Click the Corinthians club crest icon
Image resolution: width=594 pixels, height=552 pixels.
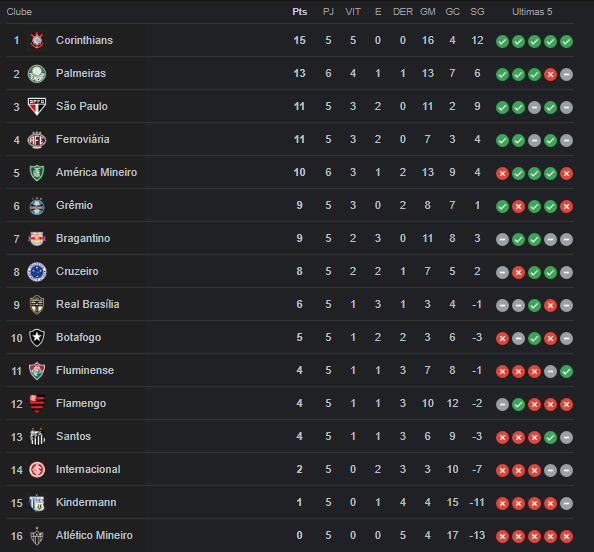(x=37, y=41)
